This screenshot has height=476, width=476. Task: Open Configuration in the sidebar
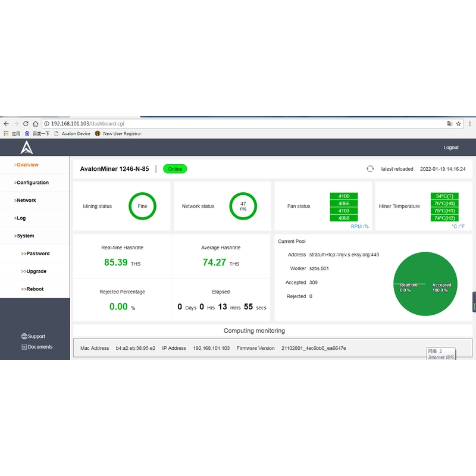click(x=32, y=183)
